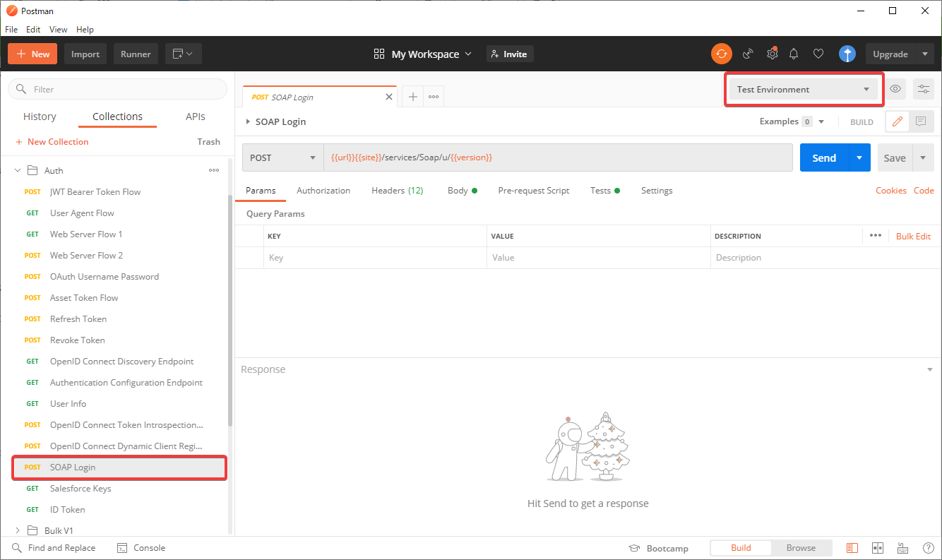Click the new window icon dropdown
Viewport: 942px width, 560px height.
[184, 54]
